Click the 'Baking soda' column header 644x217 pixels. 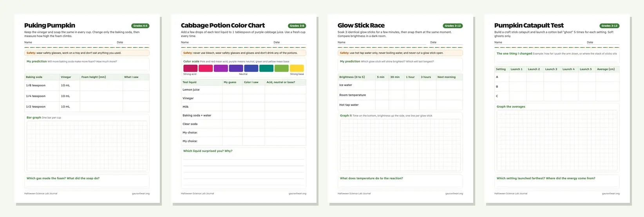point(34,77)
